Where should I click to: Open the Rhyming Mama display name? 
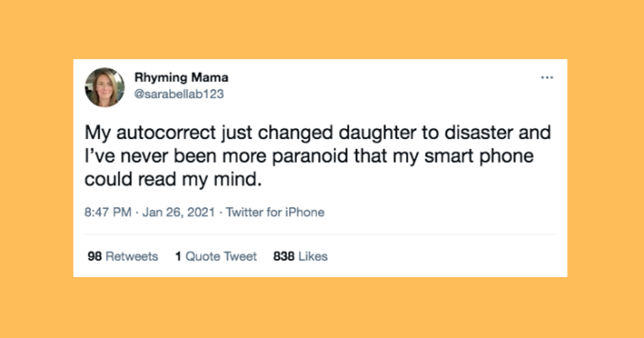[x=181, y=77]
